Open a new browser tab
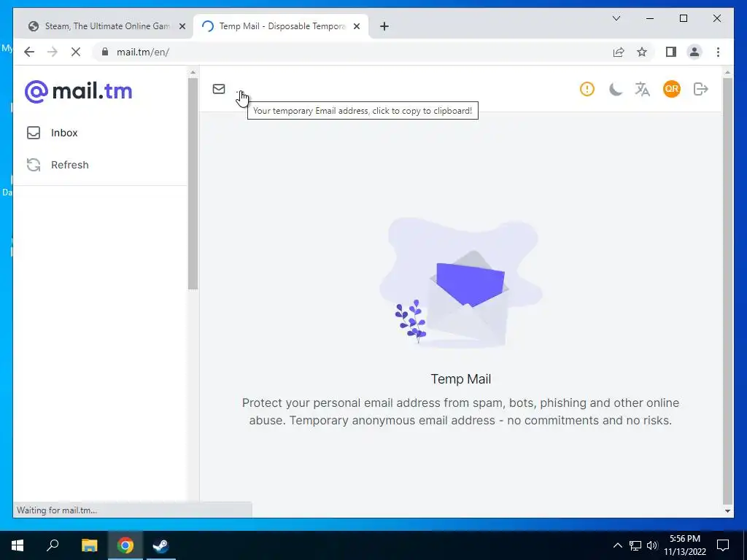The height and width of the screenshot is (560, 747). [x=384, y=26]
